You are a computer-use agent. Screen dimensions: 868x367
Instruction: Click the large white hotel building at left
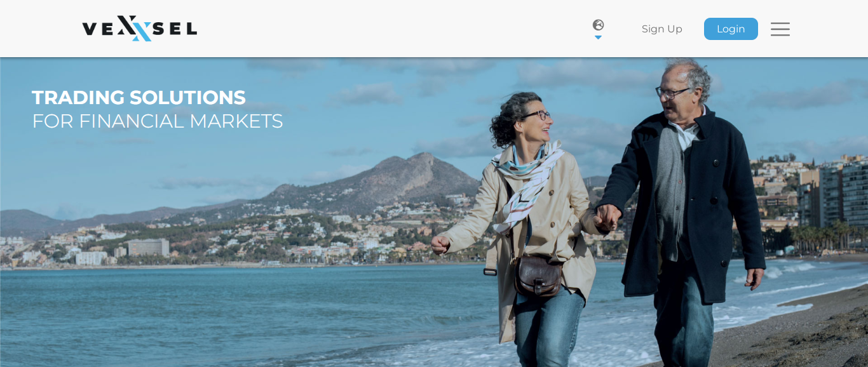[x=148, y=247]
